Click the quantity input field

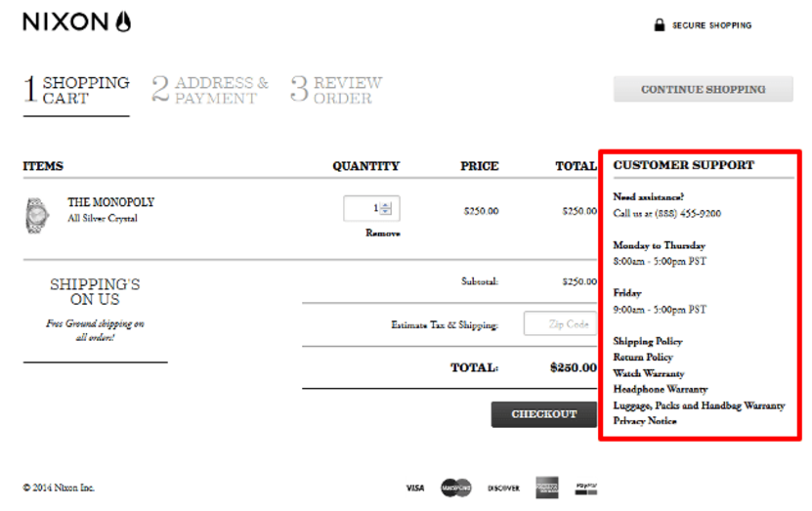371,208
